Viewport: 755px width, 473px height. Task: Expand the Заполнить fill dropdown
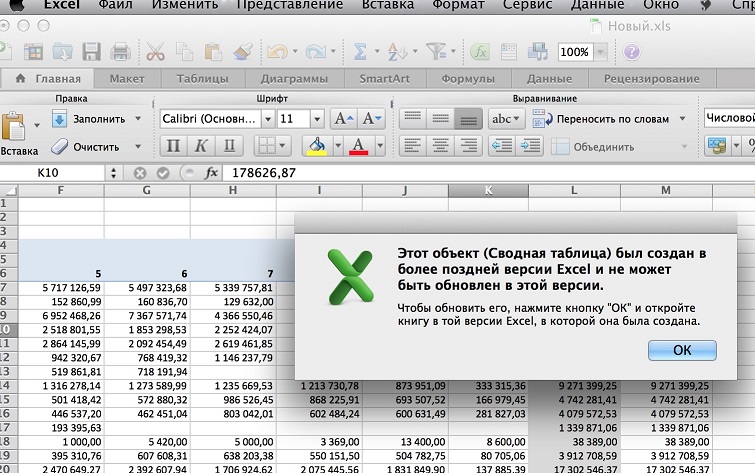138,118
